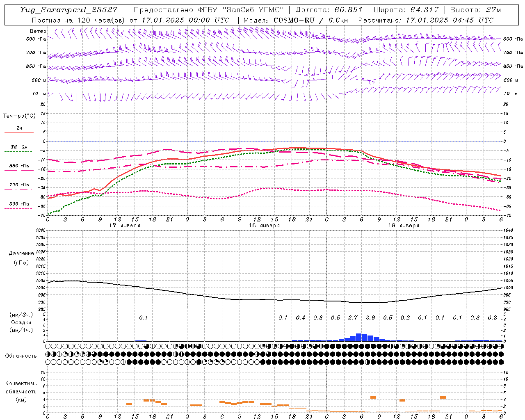Click the 'Облачность' cloudiness label
The height and width of the screenshot is (420, 525).
pos(21,356)
